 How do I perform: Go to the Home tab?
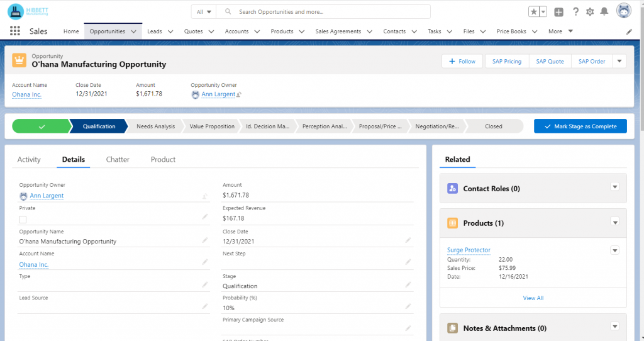71,31
